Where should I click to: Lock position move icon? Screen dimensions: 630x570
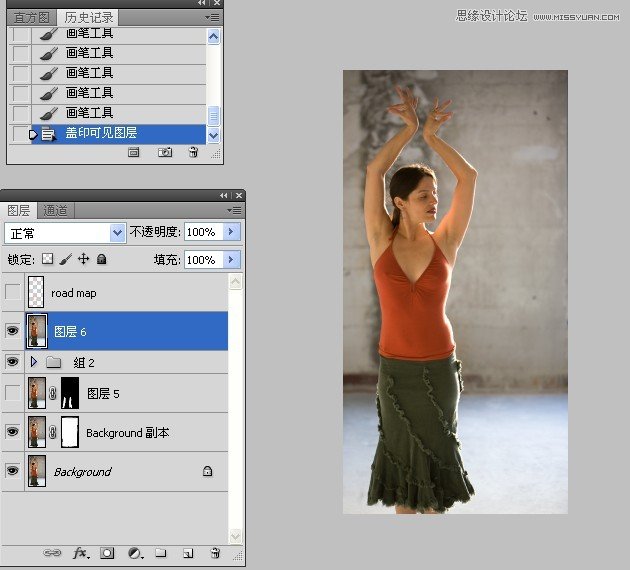83,259
